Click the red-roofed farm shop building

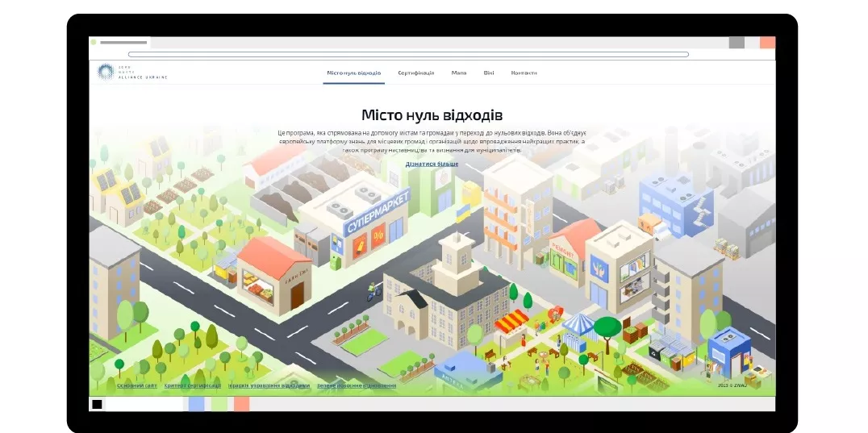click(x=274, y=274)
